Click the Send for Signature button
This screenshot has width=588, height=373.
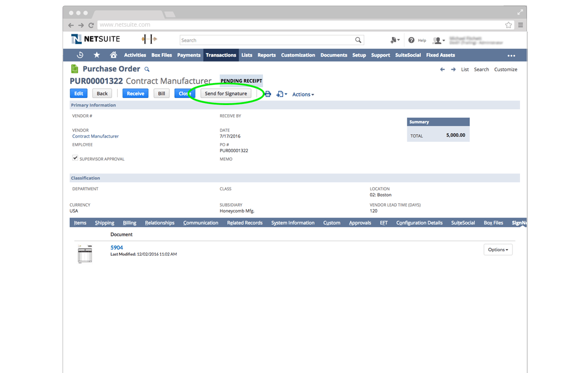(226, 94)
